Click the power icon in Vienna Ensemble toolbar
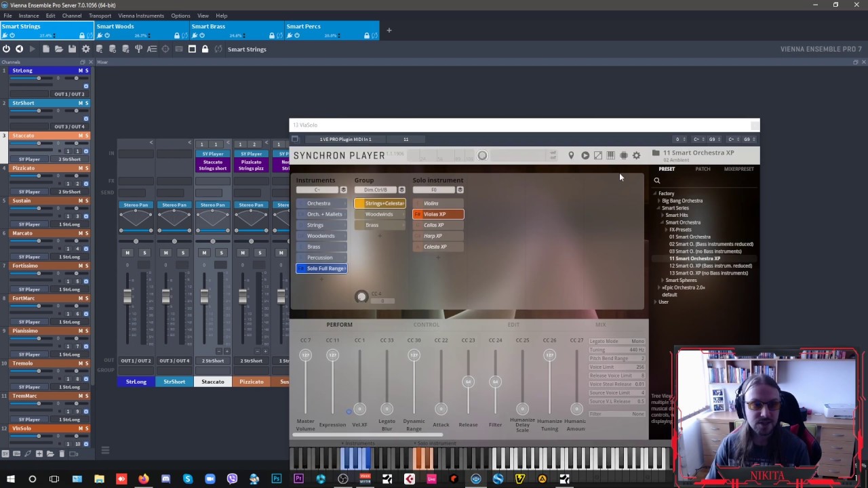This screenshot has height=488, width=868. point(6,49)
